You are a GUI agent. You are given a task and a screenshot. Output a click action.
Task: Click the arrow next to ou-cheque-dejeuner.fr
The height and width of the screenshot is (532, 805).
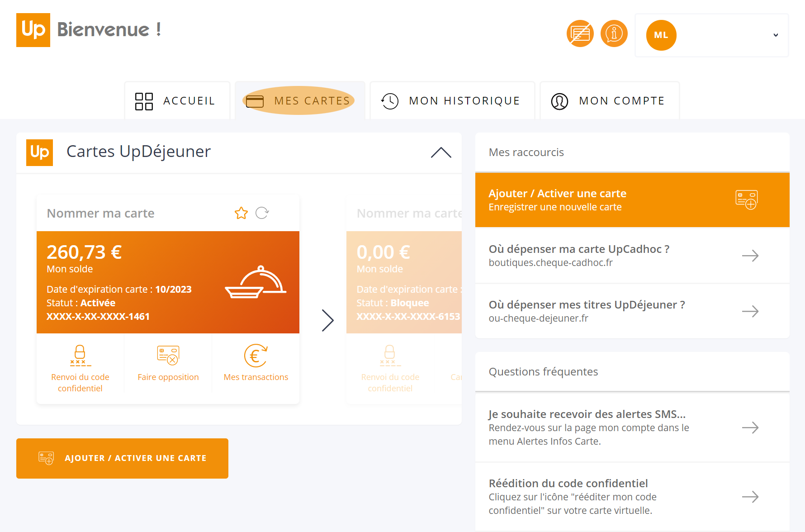[750, 311]
